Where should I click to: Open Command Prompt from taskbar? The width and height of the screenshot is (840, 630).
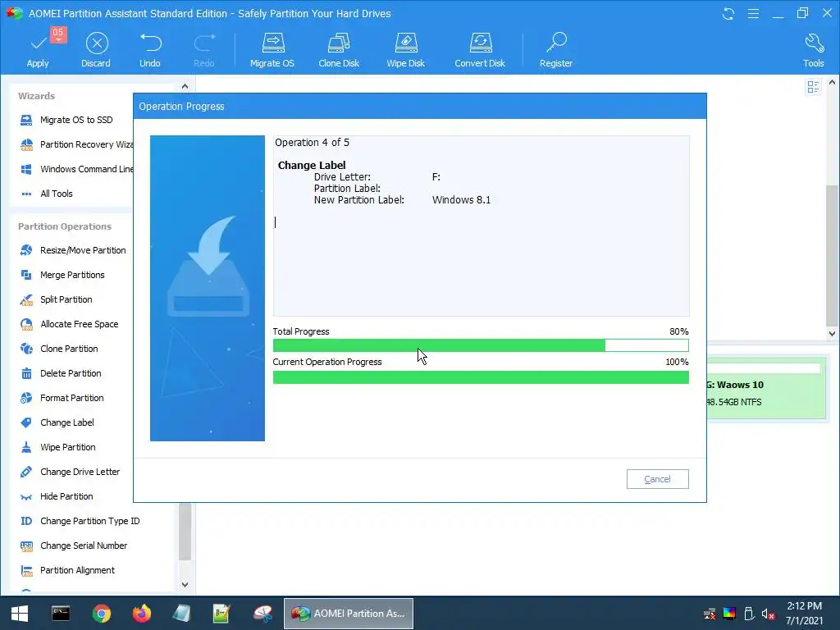click(x=61, y=614)
